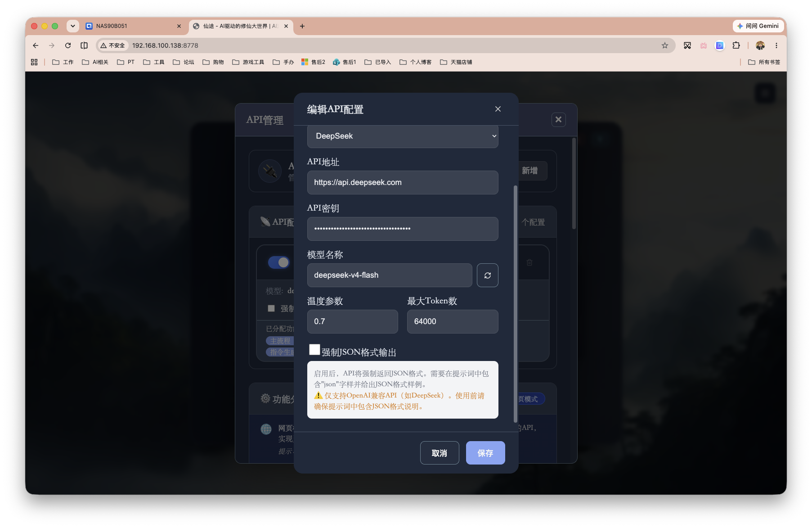Open the 已导入 bookmarks folder
The width and height of the screenshot is (812, 528).
tap(378, 62)
